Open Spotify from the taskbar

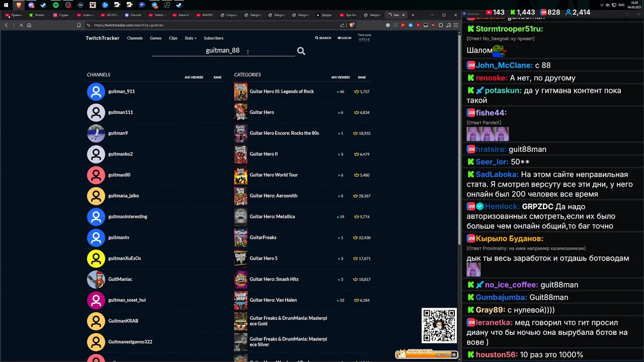point(56,5)
